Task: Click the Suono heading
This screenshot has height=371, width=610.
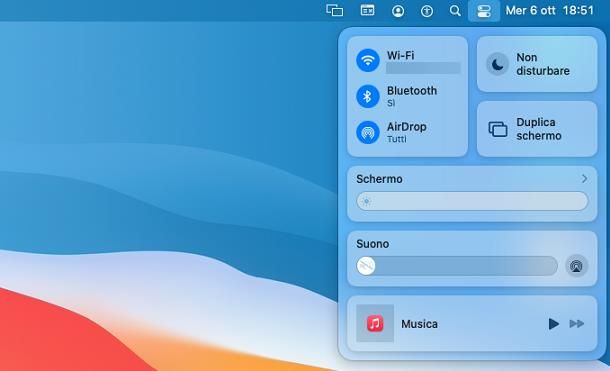Action: point(372,244)
